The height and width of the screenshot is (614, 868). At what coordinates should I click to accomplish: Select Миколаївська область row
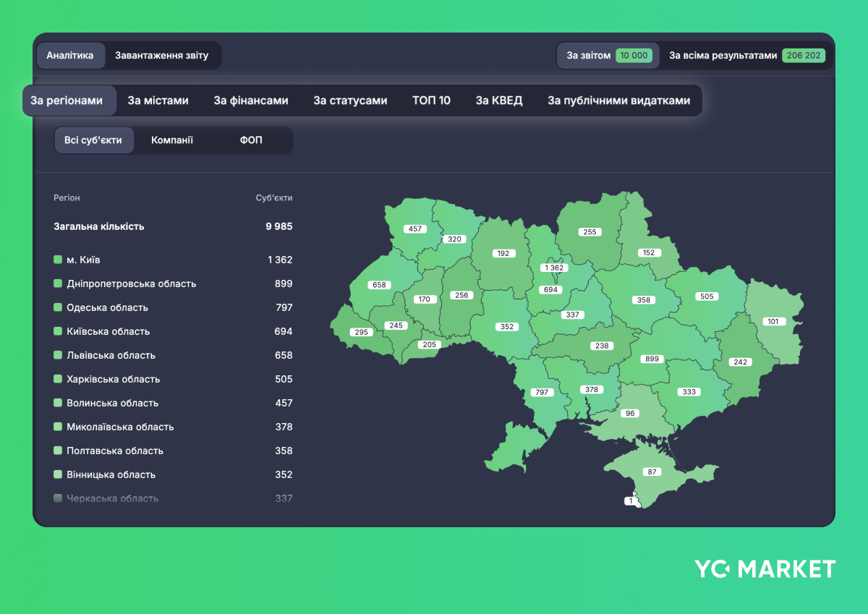pyautogui.click(x=173, y=427)
